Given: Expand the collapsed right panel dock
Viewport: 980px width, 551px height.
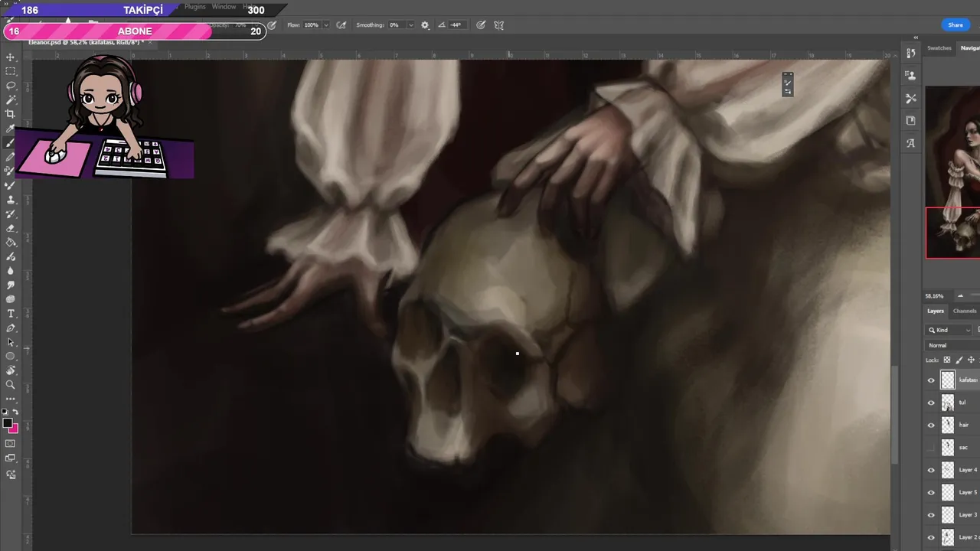Looking at the screenshot, I should click(x=916, y=37).
